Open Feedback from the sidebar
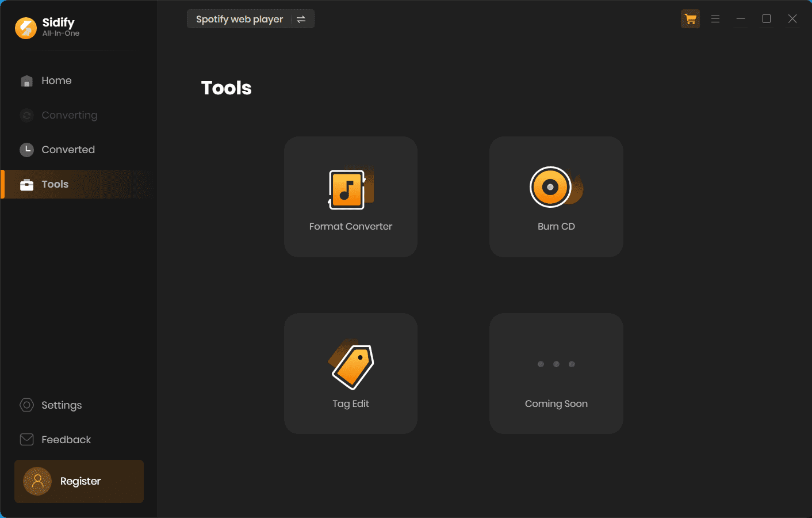 coord(79,440)
